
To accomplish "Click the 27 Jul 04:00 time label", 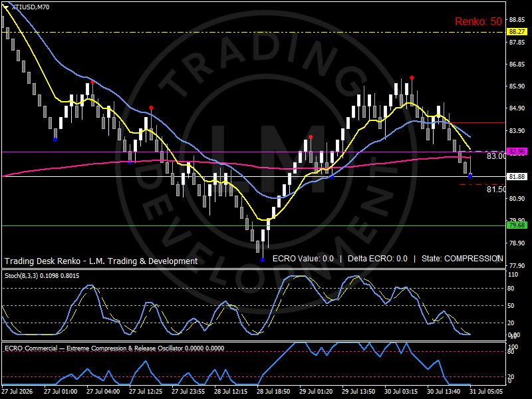I will click(x=103, y=391).
